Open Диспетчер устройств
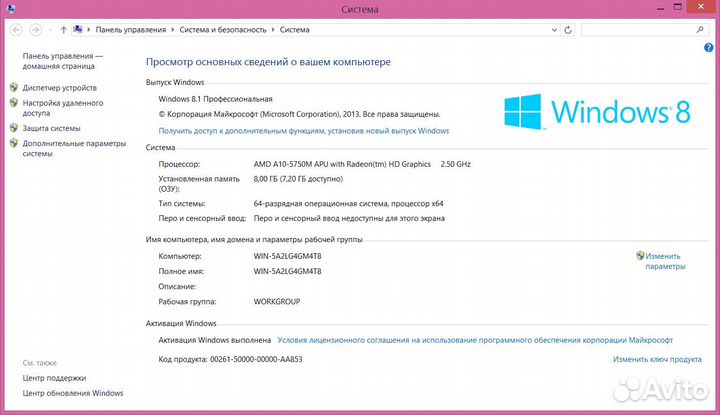Image resolution: width=720 pixels, height=415 pixels. pos(60,88)
